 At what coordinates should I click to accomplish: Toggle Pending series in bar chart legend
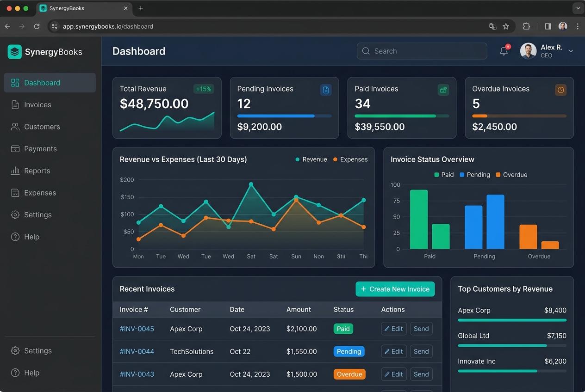point(474,175)
